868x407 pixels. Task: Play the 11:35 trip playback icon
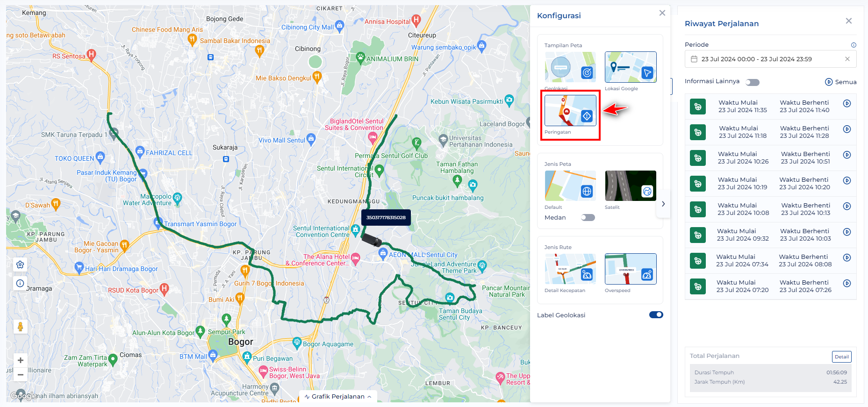[847, 103]
